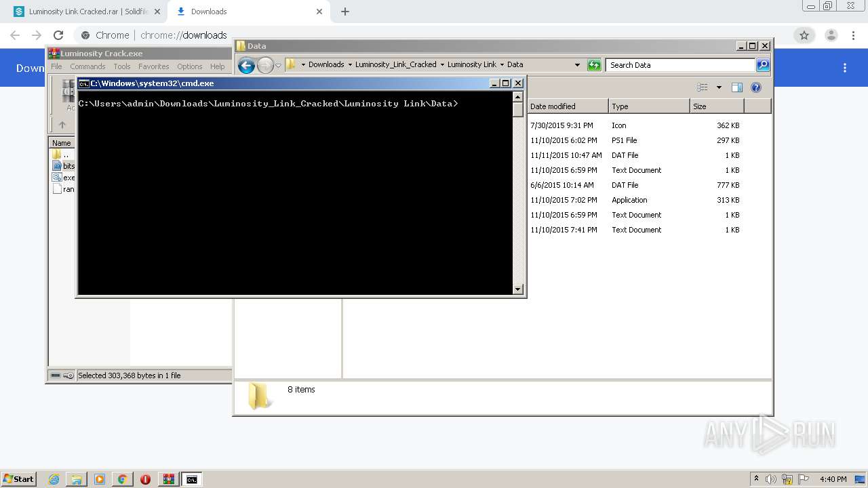Expand Downloads breadcrumb arrow
Image resolution: width=868 pixels, height=488 pixels.
350,65
